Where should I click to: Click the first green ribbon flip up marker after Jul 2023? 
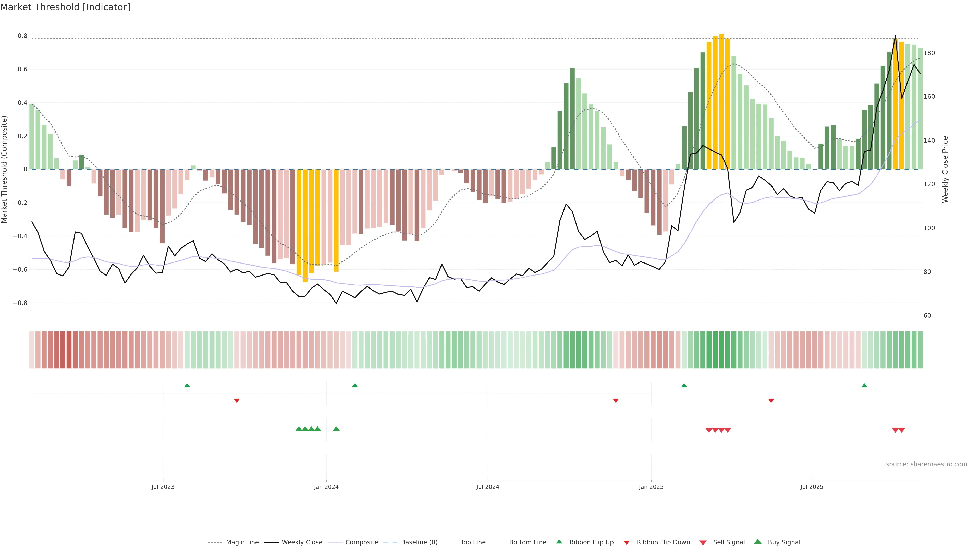(187, 386)
